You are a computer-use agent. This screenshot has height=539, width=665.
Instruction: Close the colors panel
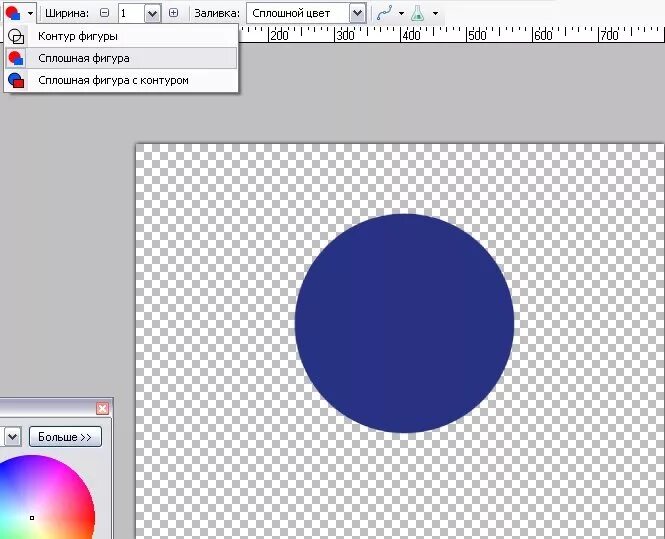[102, 408]
